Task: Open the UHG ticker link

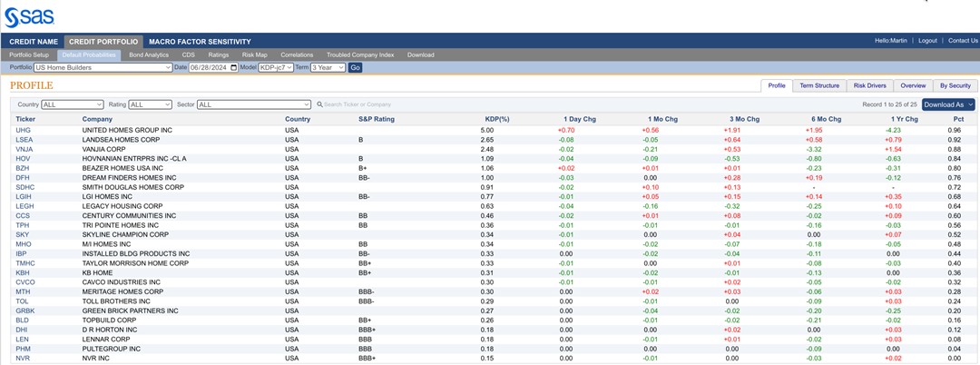Action: [x=23, y=130]
